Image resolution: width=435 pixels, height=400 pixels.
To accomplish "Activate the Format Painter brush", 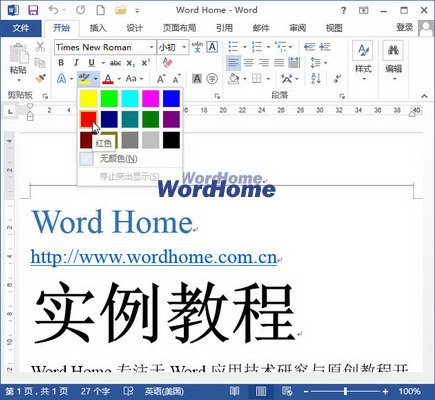I will [x=40, y=79].
